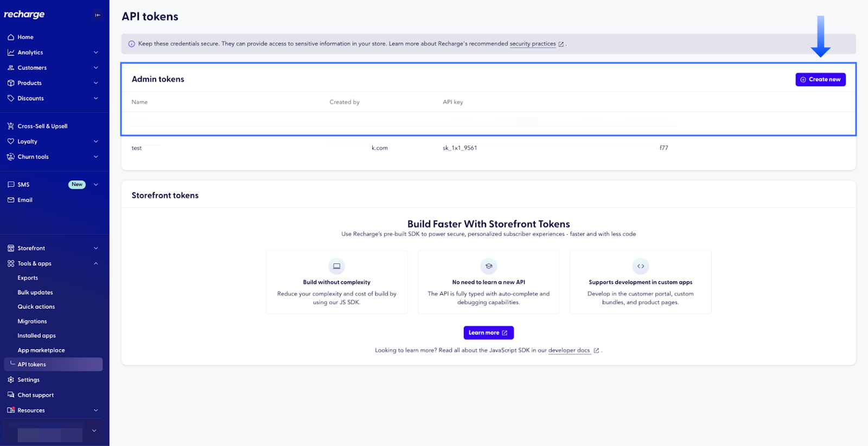This screenshot has width=868, height=446.
Task: Collapse the sidebar with the arrow icon
Action: (98, 15)
